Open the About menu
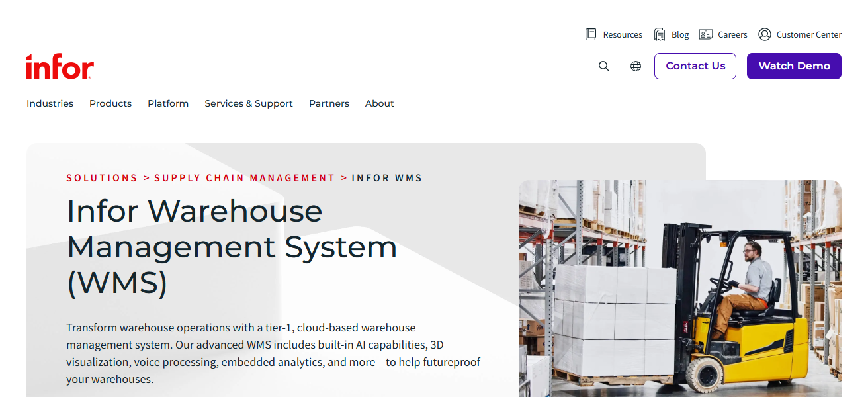868x397 pixels. [380, 103]
